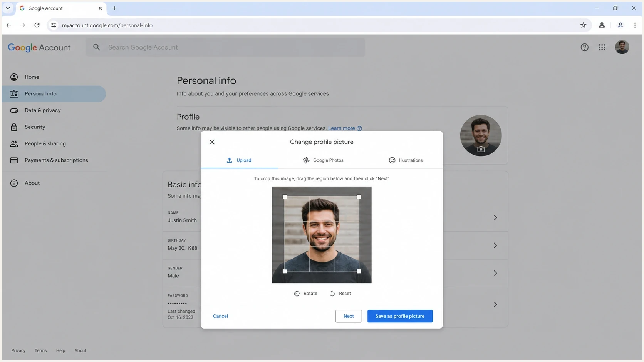This screenshot has width=644, height=362.
Task: Click the Search Google Account field
Action: [x=225, y=47]
